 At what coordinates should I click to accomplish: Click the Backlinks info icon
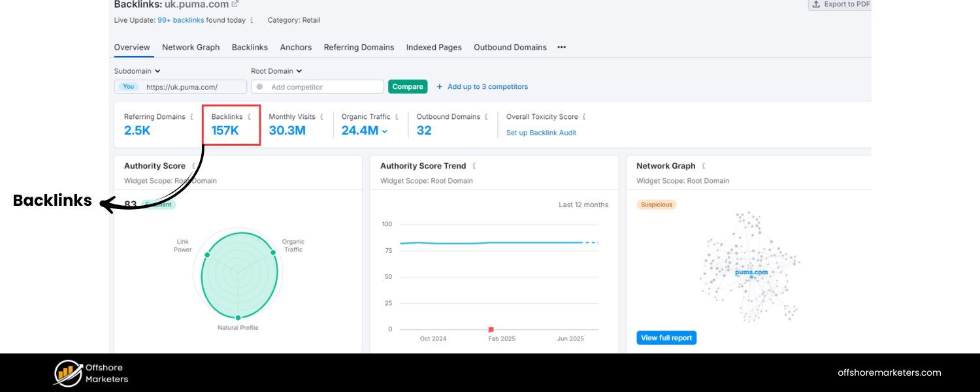(x=250, y=116)
